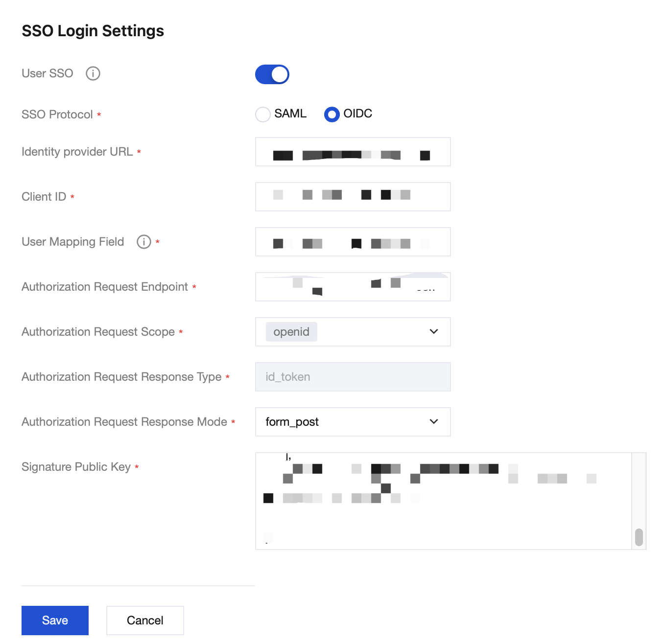
Task: Click the User Mapping Field text input
Action: coord(353,242)
